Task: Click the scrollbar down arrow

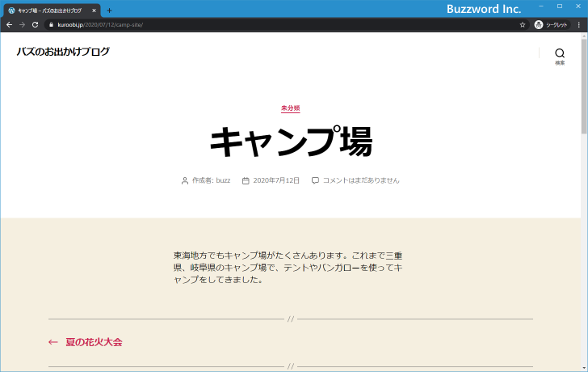Action: coord(583,367)
